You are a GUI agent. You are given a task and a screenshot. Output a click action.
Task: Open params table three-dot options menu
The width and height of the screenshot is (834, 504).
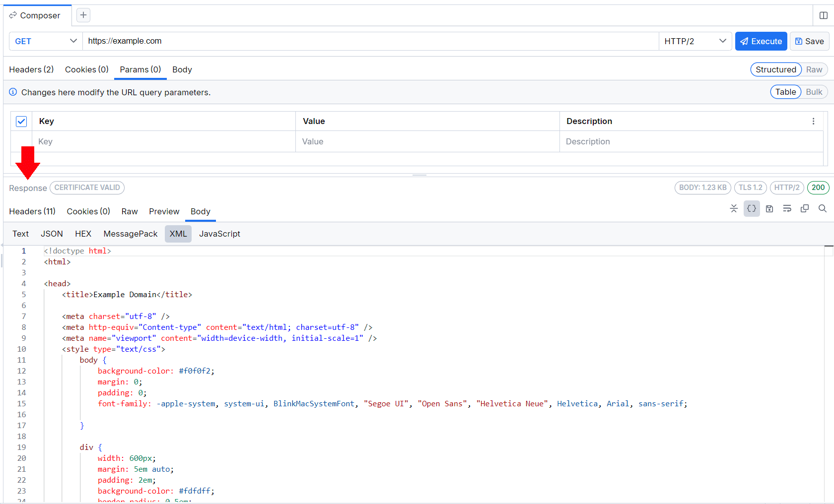tap(813, 122)
